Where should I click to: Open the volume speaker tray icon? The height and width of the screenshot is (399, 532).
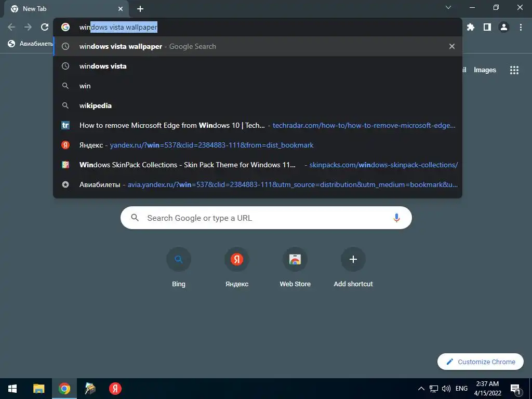pyautogui.click(x=446, y=389)
